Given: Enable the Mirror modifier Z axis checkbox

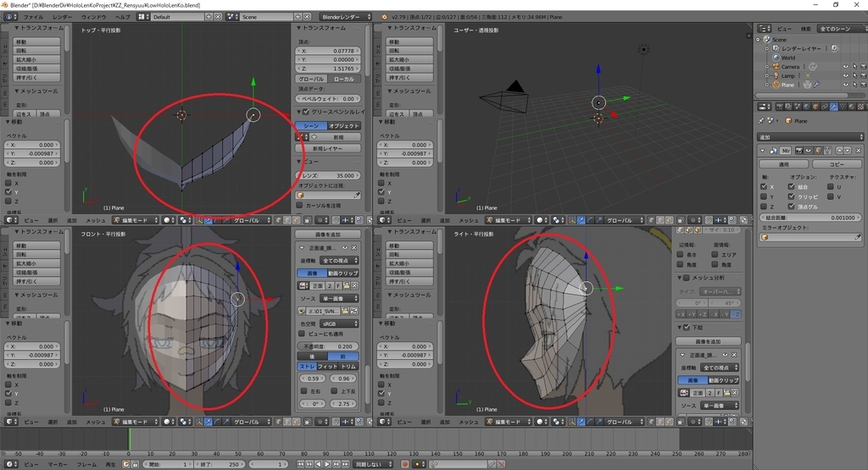Looking at the screenshot, I should pos(764,207).
